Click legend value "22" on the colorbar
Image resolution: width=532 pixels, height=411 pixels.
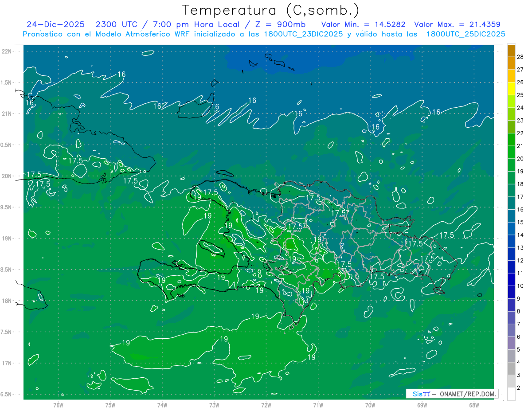(x=520, y=133)
